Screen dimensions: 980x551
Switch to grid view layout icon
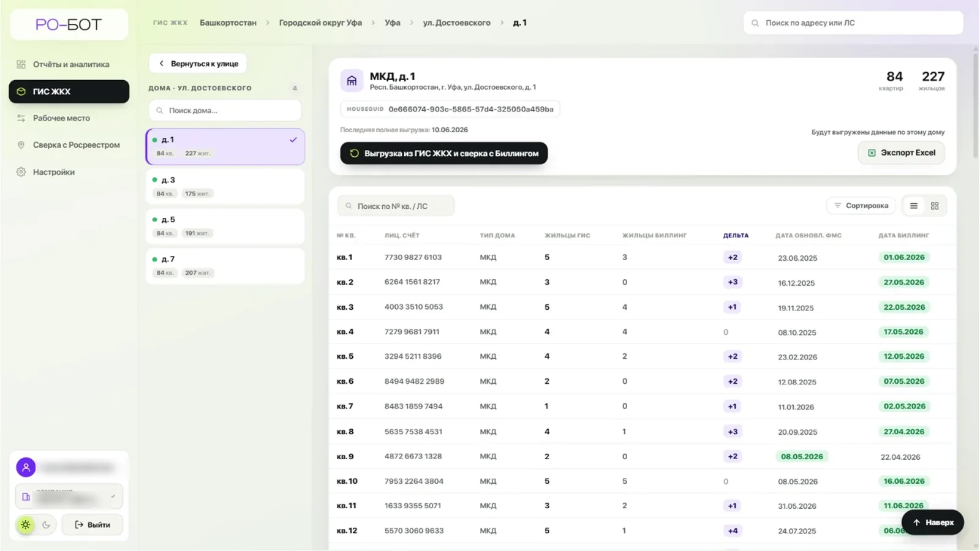(x=935, y=206)
